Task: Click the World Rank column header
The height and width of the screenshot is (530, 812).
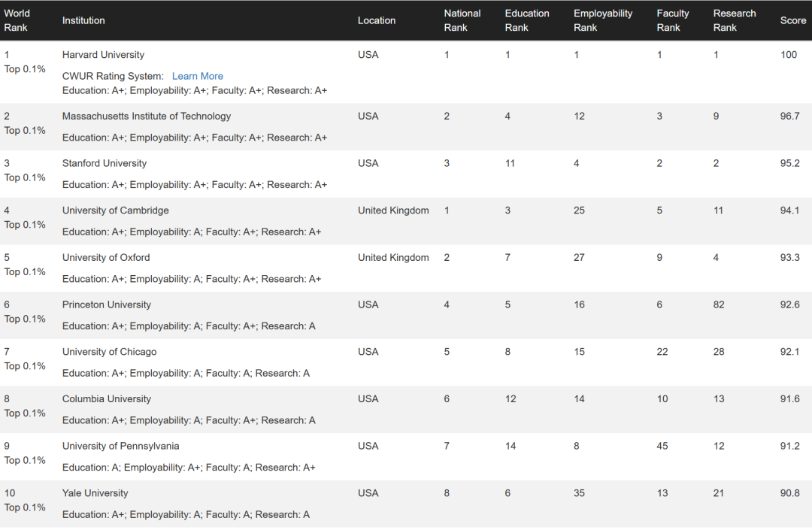Action: [17, 20]
